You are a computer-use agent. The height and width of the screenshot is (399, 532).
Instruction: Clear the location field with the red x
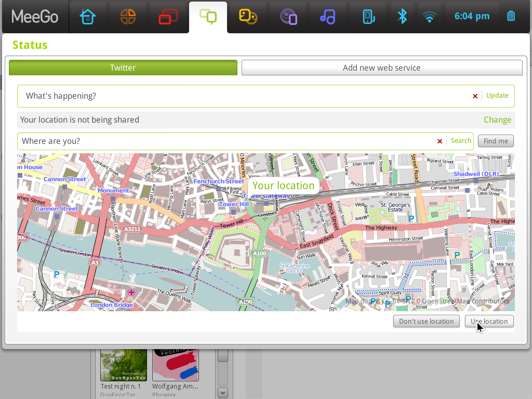point(440,141)
